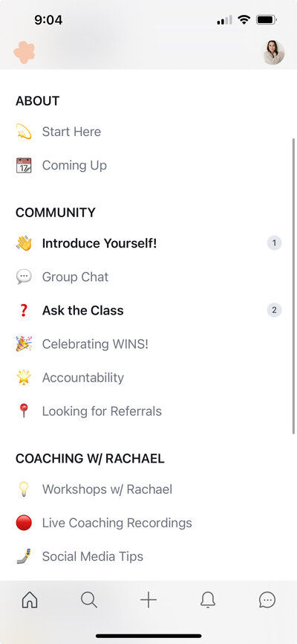
Task: Open Looking for Referrals
Action: pos(102,411)
